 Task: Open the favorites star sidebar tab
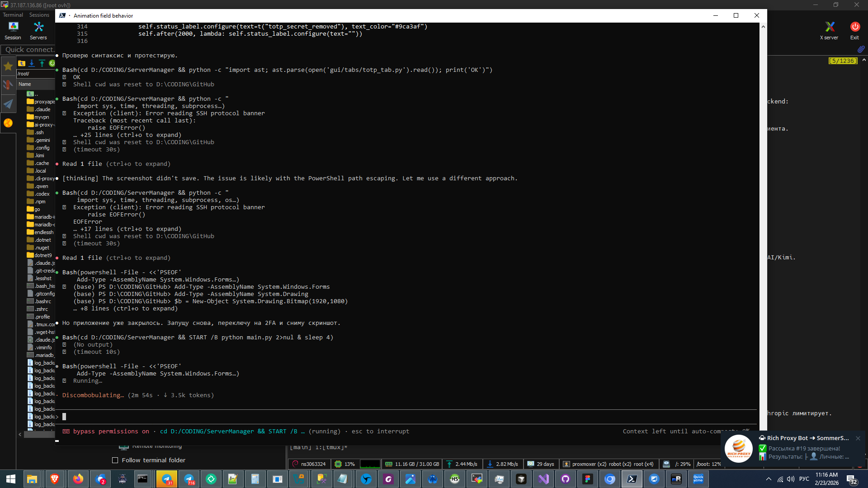8,66
